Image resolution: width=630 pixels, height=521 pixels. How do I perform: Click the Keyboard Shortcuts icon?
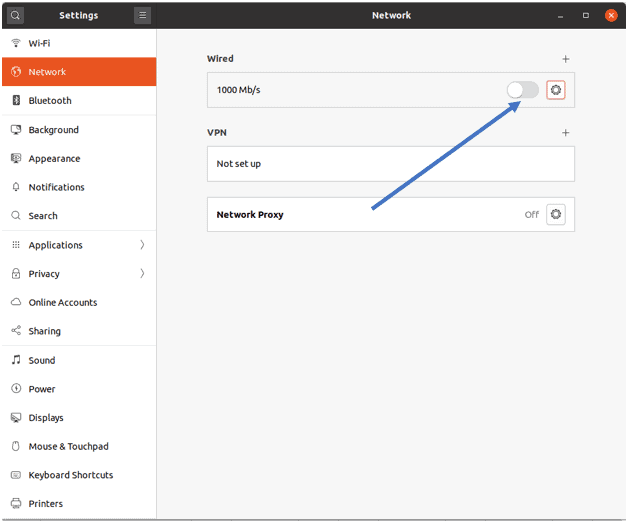tap(16, 475)
